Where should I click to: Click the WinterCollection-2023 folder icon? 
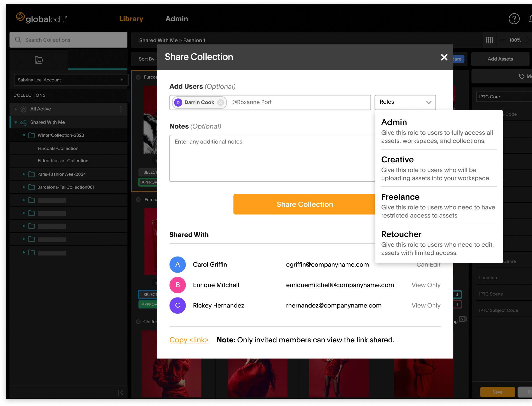click(x=31, y=135)
